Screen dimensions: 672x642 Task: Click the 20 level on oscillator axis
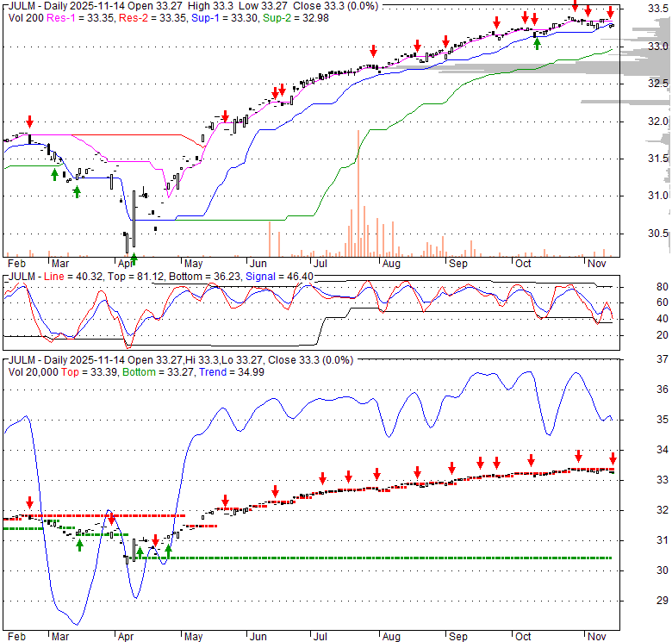(x=663, y=335)
